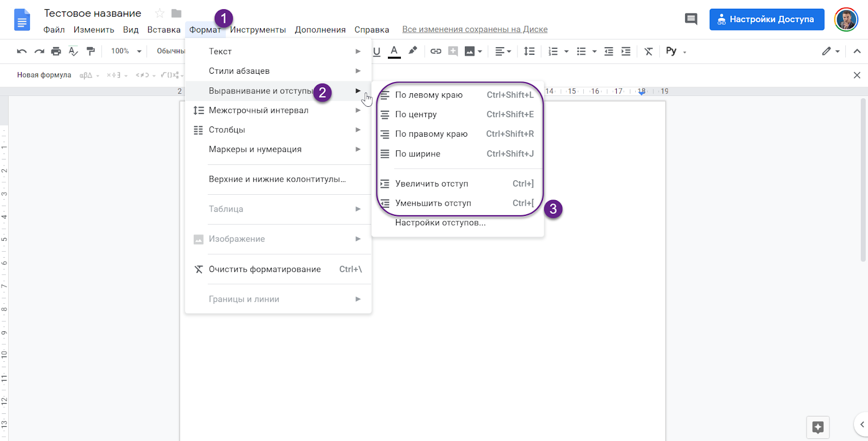
Task: Close the equation toolbar with X
Action: coord(857,75)
